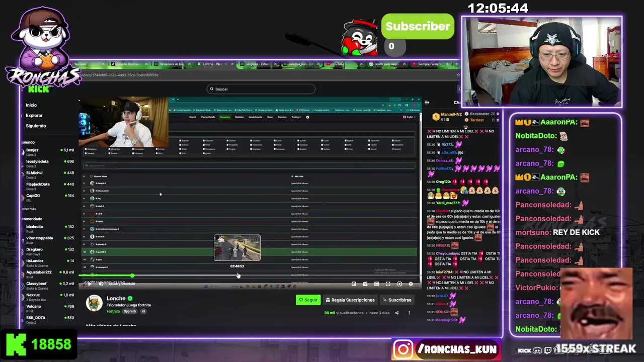The height and width of the screenshot is (362, 644).
Task: Open Siguiendo in the sidebar
Action: coord(36,126)
